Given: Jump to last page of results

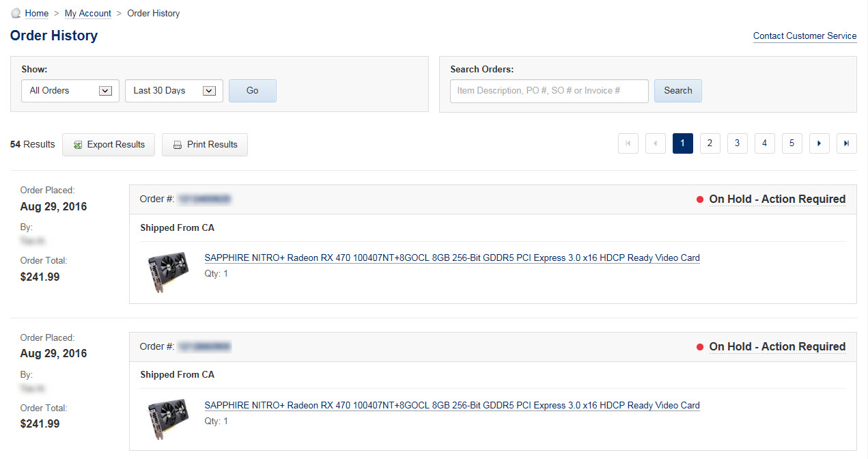Looking at the screenshot, I should [847, 143].
